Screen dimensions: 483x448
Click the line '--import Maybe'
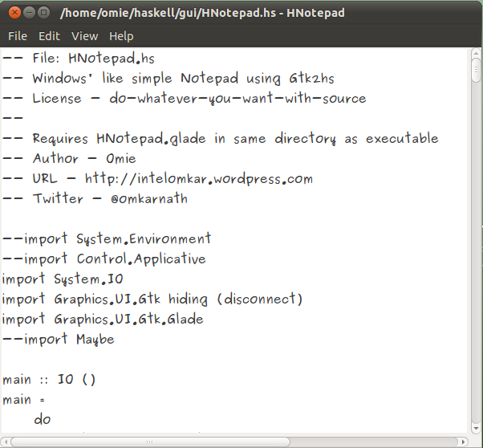click(59, 339)
